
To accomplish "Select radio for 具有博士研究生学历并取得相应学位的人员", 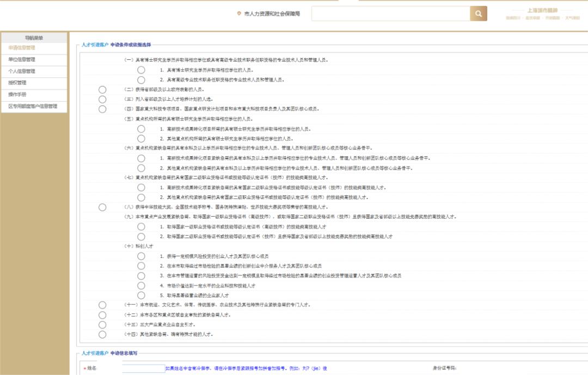I will tap(141, 70).
